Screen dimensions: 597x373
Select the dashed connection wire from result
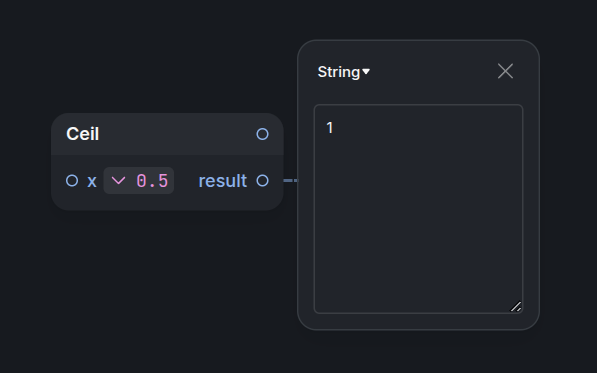(x=291, y=180)
